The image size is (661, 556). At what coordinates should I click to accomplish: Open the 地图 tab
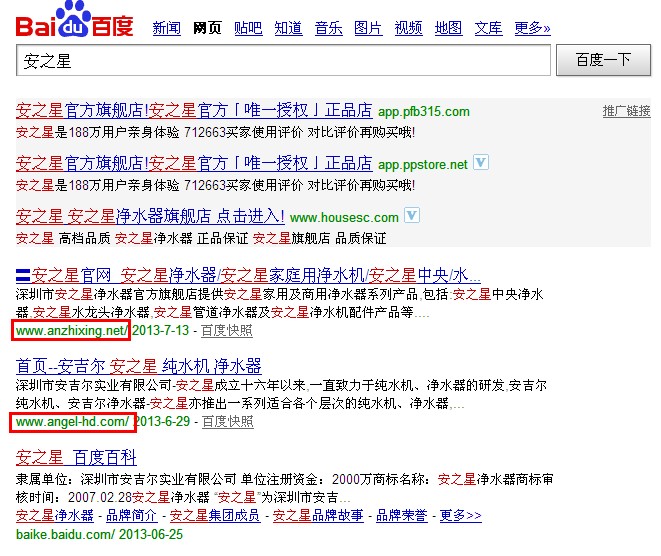click(x=449, y=28)
